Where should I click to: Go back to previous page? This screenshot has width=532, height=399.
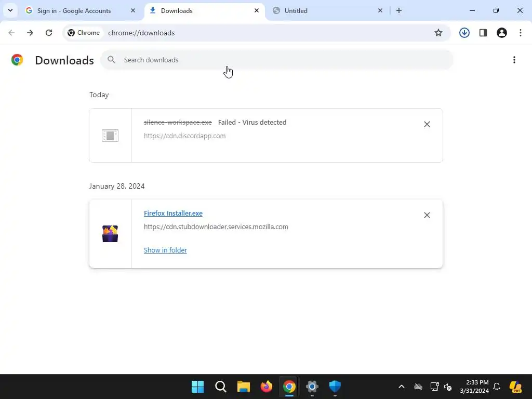point(11,33)
